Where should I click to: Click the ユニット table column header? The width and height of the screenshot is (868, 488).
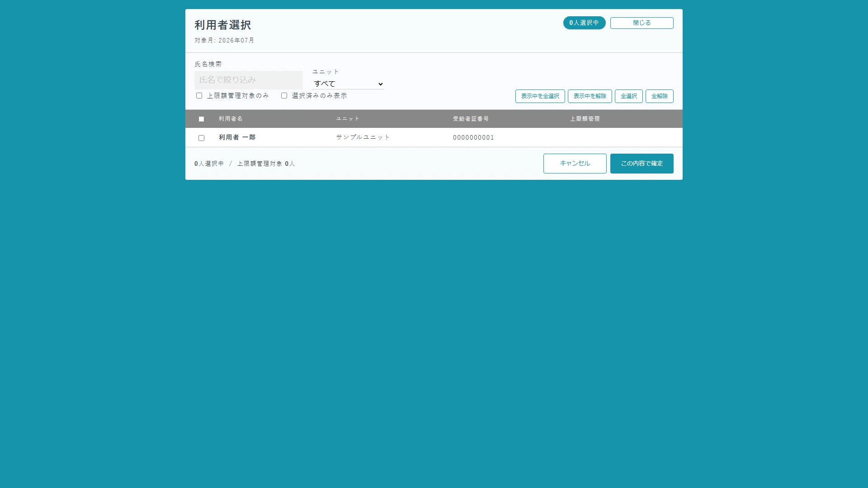click(348, 119)
